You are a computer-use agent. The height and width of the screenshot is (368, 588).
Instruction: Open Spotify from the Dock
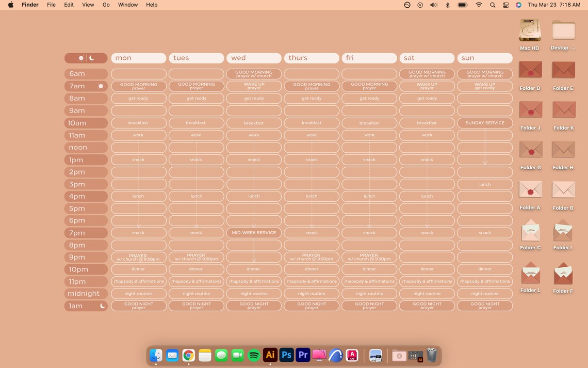(x=254, y=355)
